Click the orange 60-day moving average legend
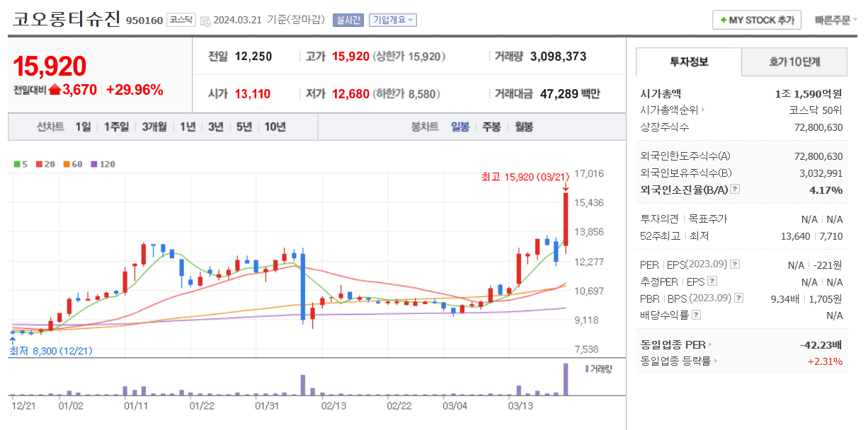 [72, 164]
